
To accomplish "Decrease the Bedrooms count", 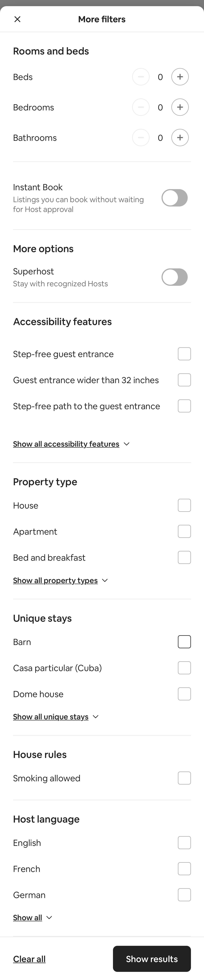I will tap(141, 107).
